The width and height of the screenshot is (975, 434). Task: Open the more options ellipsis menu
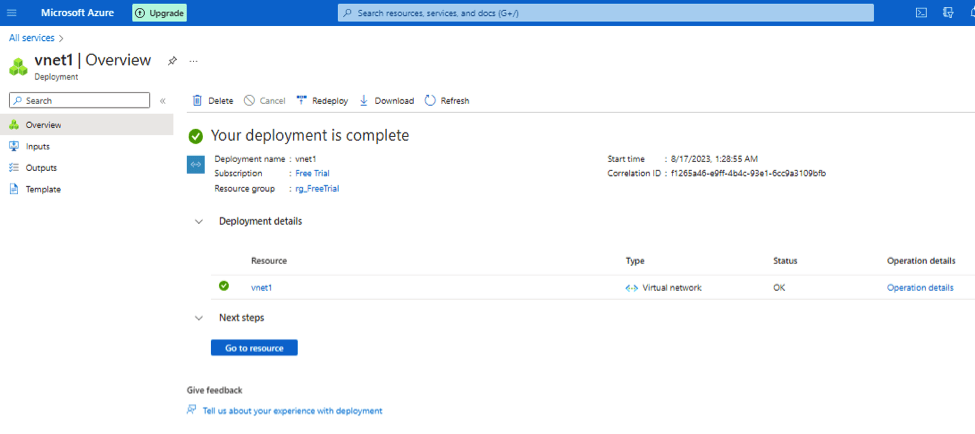click(194, 61)
